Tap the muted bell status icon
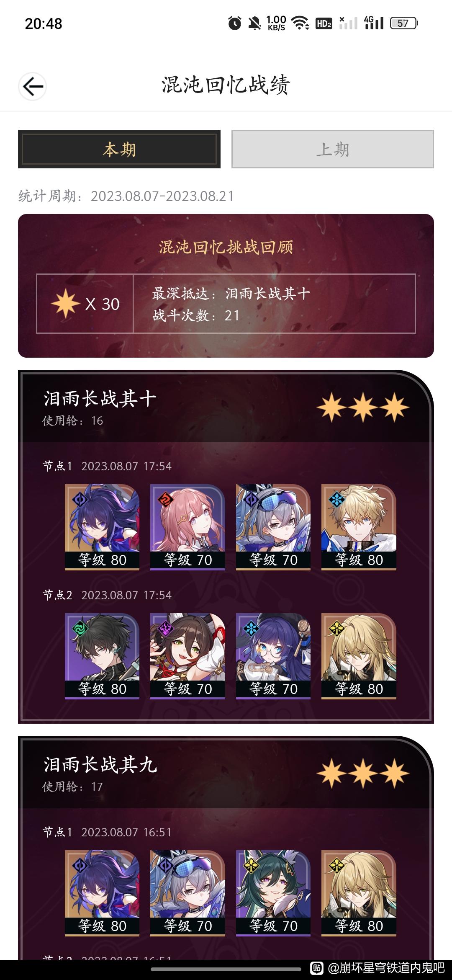 click(x=254, y=23)
